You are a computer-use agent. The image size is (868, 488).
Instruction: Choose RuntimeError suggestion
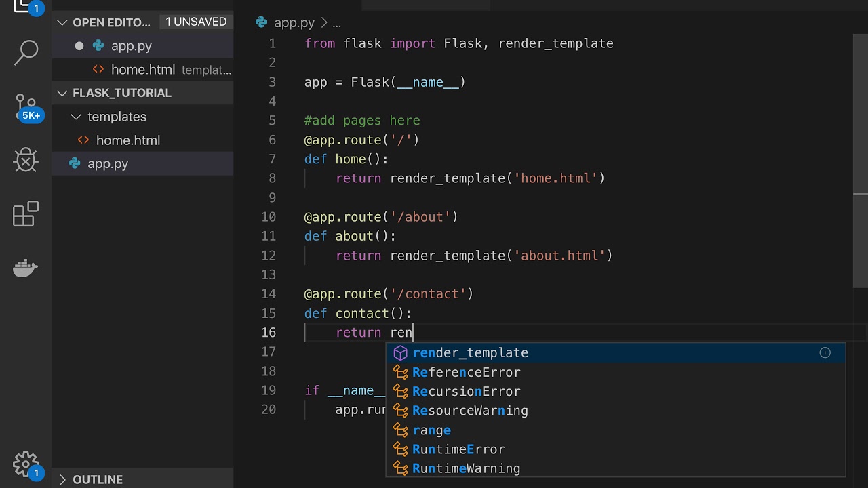[616, 449]
